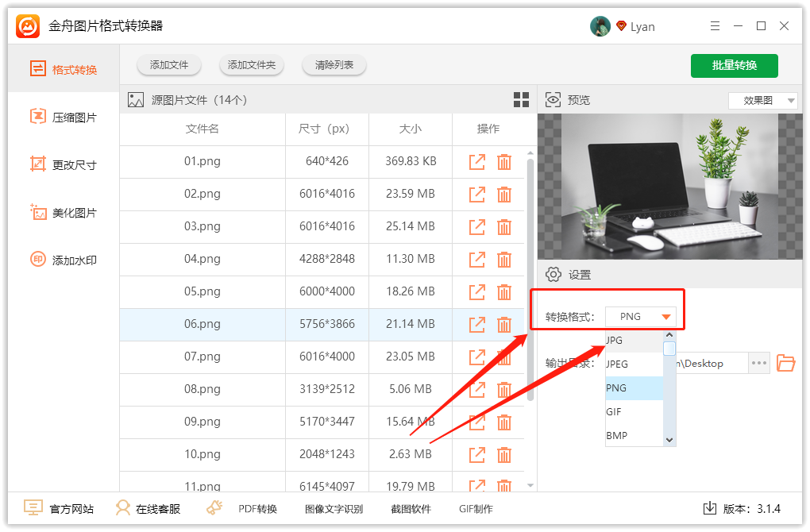Screen dimensions: 810x532
Task: Choose JPEG from the format list
Action: [634, 364]
